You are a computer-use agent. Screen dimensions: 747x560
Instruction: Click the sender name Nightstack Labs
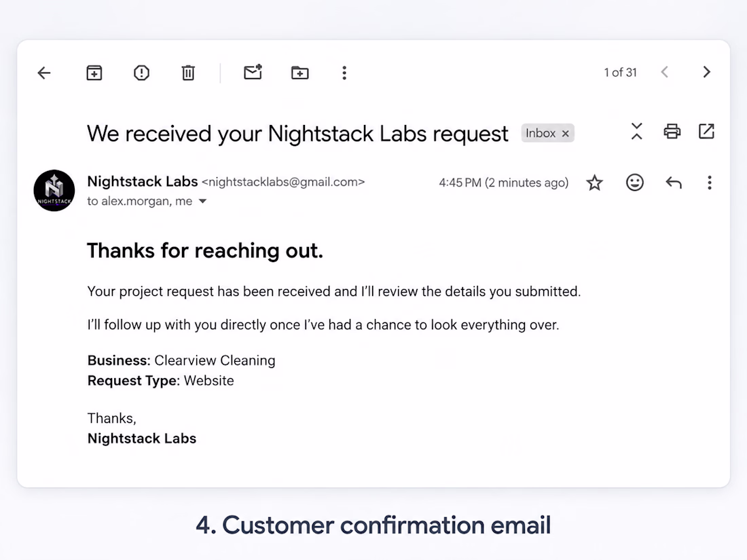143,181
